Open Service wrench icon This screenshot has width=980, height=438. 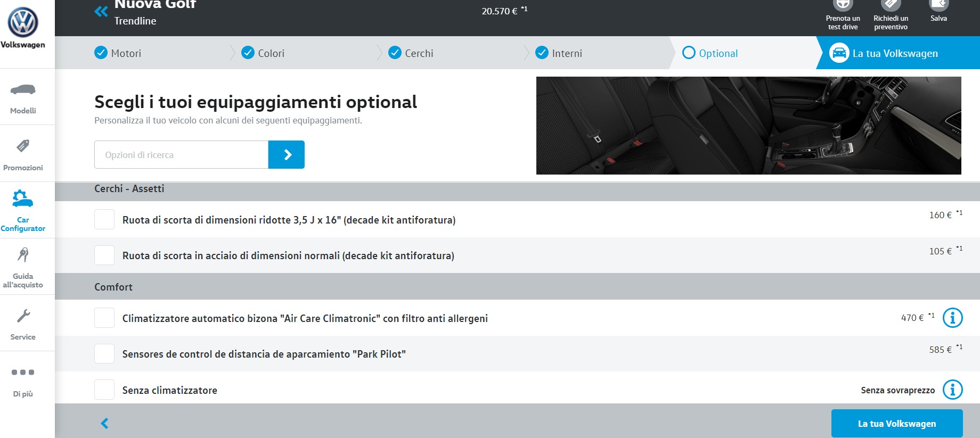pos(23,316)
